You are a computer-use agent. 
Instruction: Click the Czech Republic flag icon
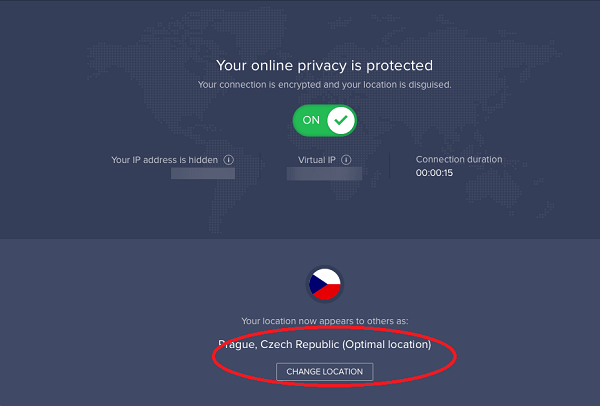tap(324, 285)
